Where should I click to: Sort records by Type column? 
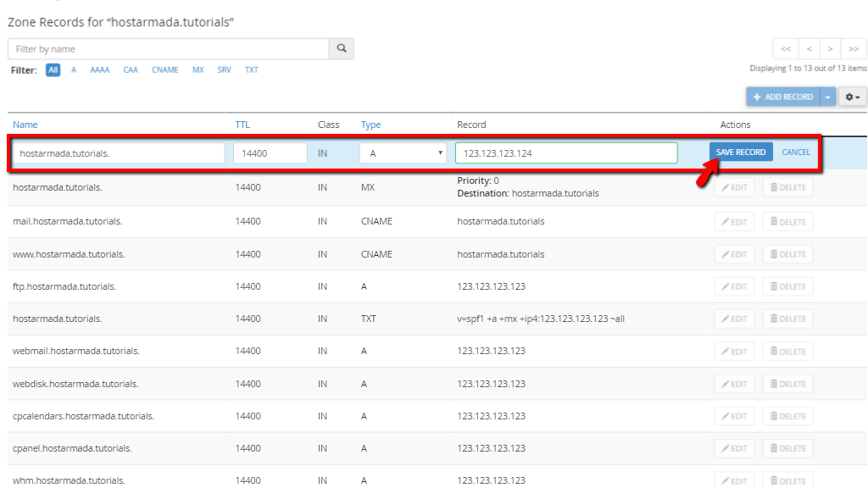371,125
